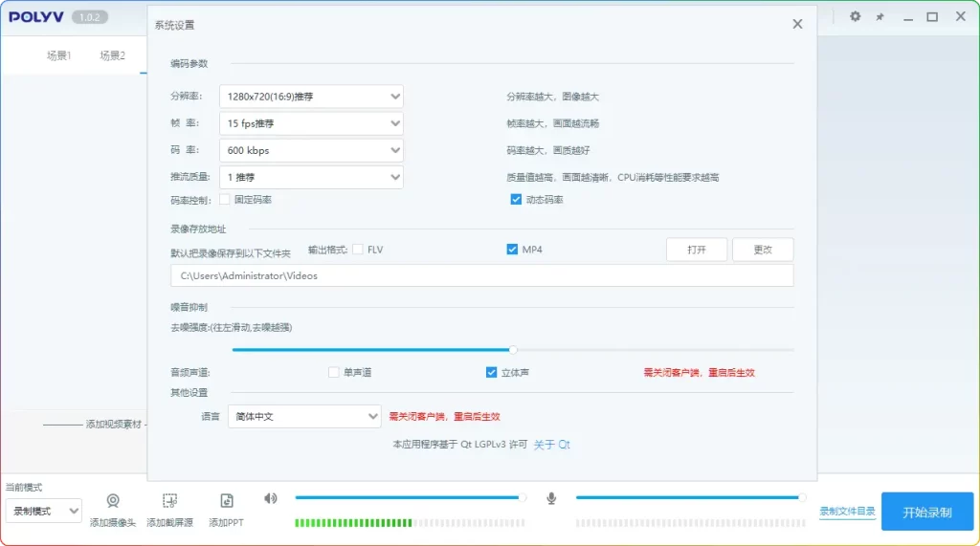Uncheck the MP4 output format
The image size is (980, 546).
[512, 250]
